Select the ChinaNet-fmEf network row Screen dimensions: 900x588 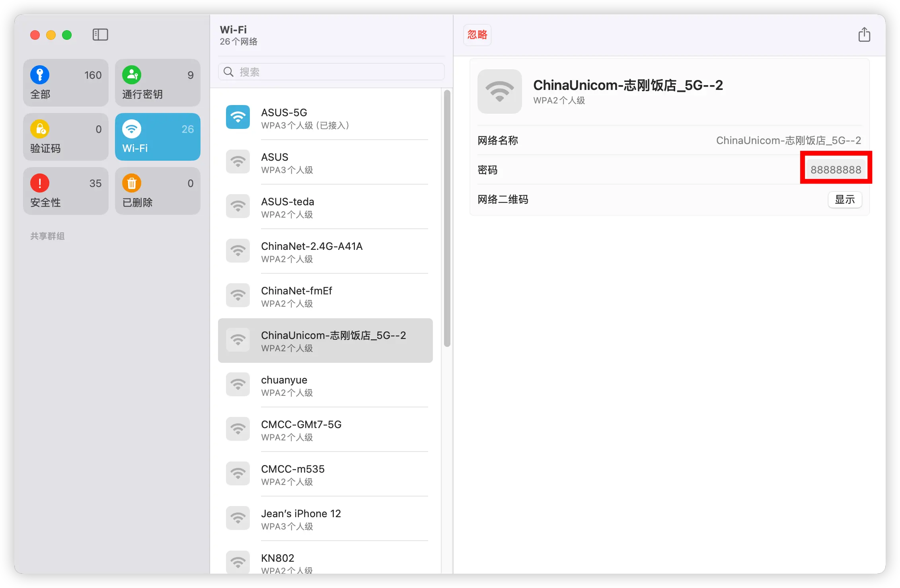(325, 296)
